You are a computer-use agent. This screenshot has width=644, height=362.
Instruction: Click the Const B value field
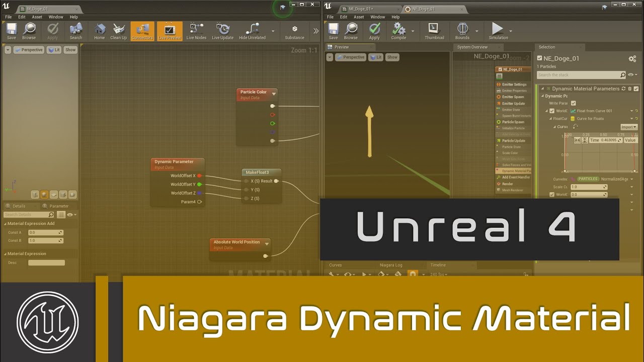(46, 241)
